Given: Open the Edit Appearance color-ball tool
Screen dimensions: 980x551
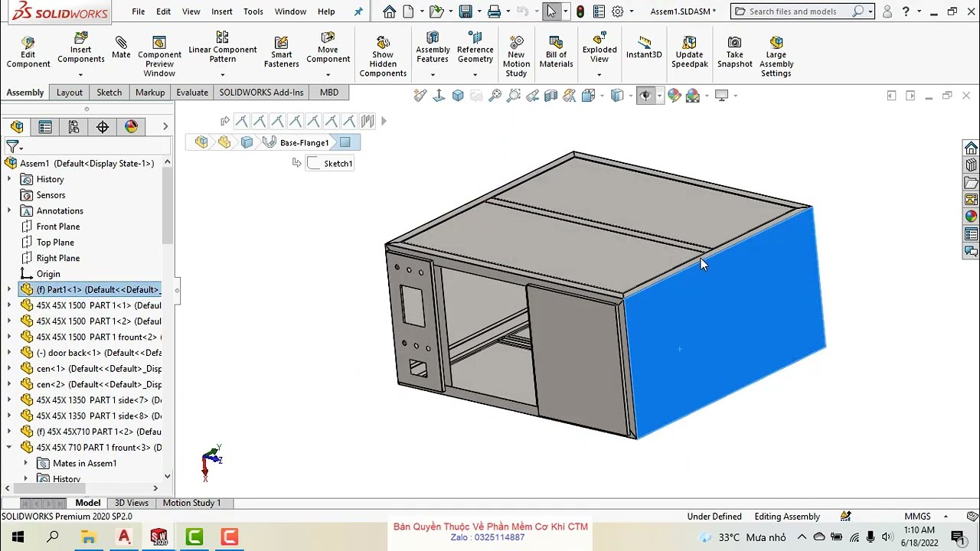Looking at the screenshot, I should click(674, 96).
